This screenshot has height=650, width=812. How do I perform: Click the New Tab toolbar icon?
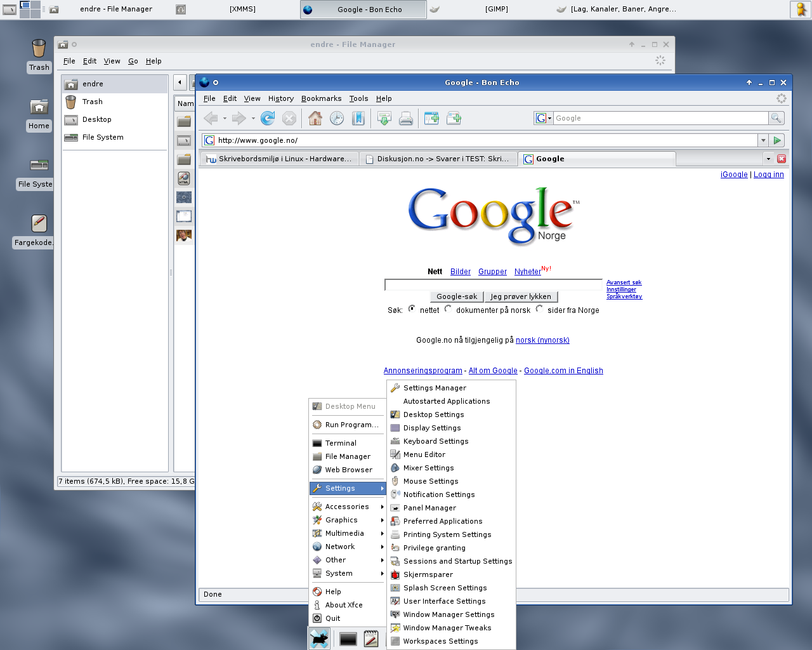point(432,118)
